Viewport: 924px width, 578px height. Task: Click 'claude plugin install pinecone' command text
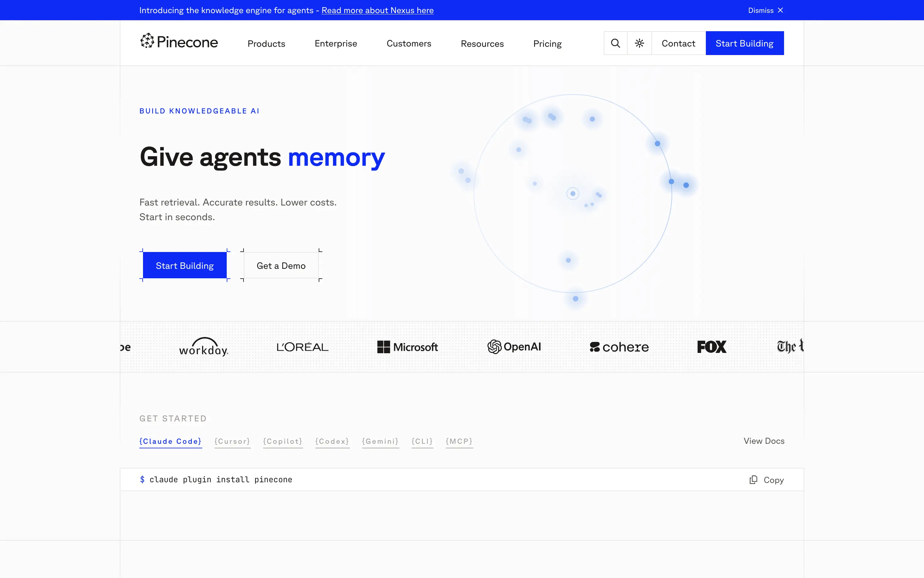[x=221, y=480]
